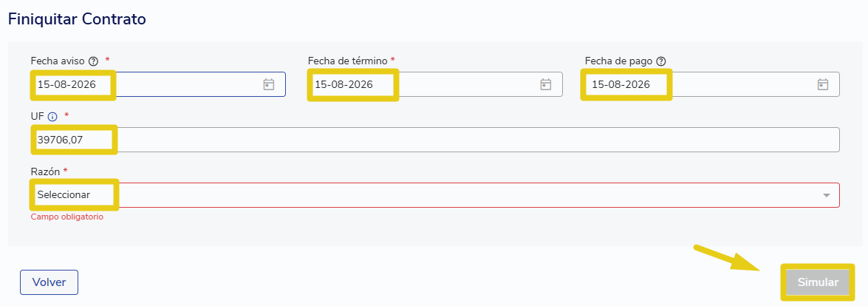Open the calendar picker for Fecha de pago

[823, 84]
